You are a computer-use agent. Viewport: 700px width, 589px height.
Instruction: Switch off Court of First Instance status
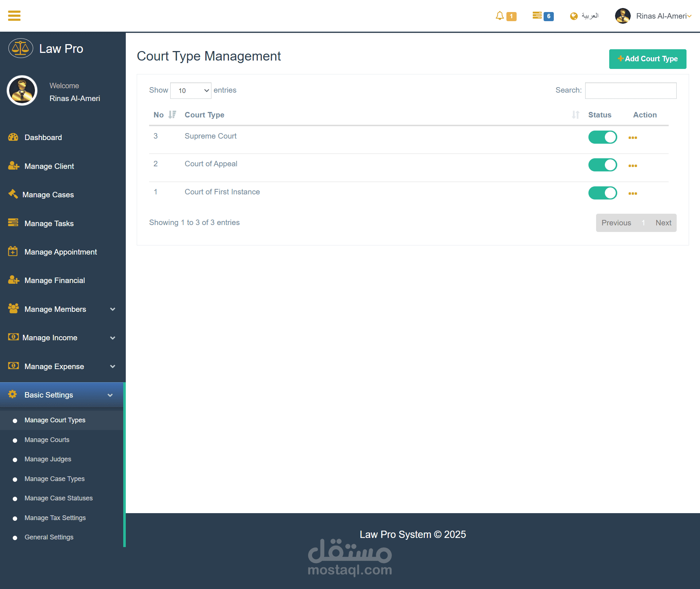602,193
